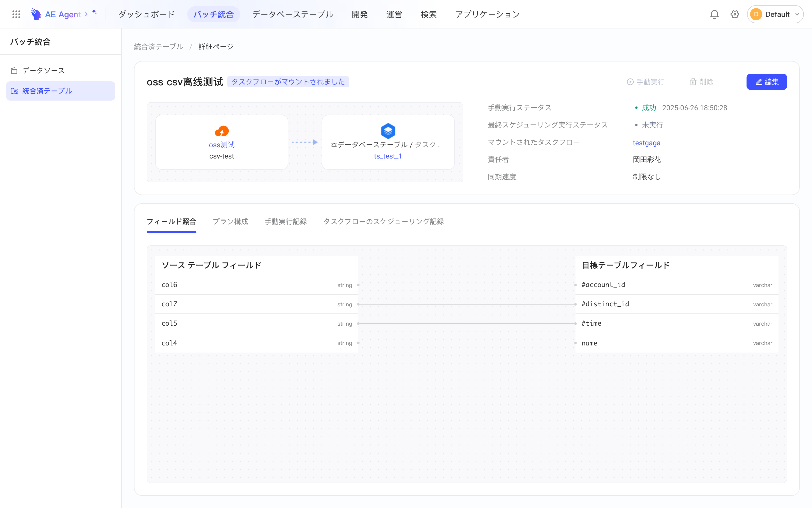
Task: Click the dashed arrow between source and target
Action: (x=305, y=142)
